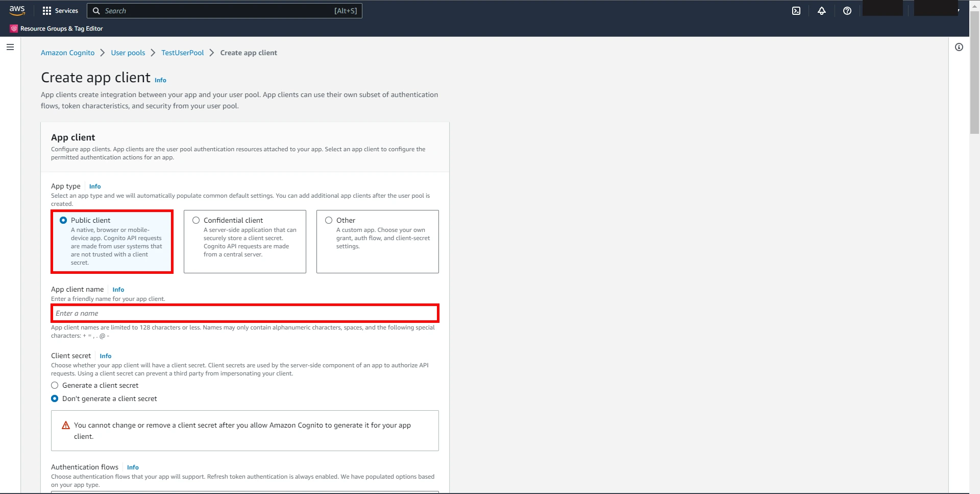Open Info link beside App client name
Screen dimensions: 980x494
pos(118,290)
